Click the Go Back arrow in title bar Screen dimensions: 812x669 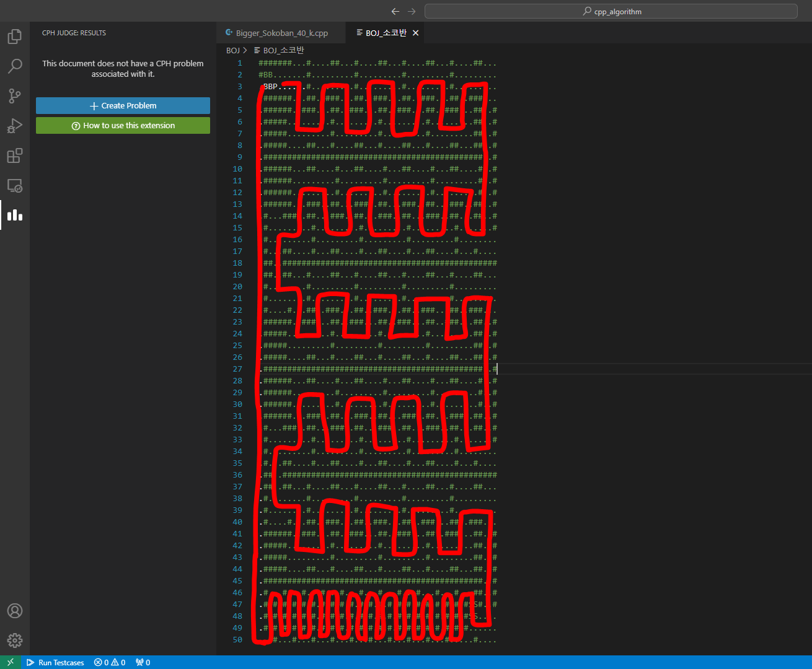[x=395, y=12]
